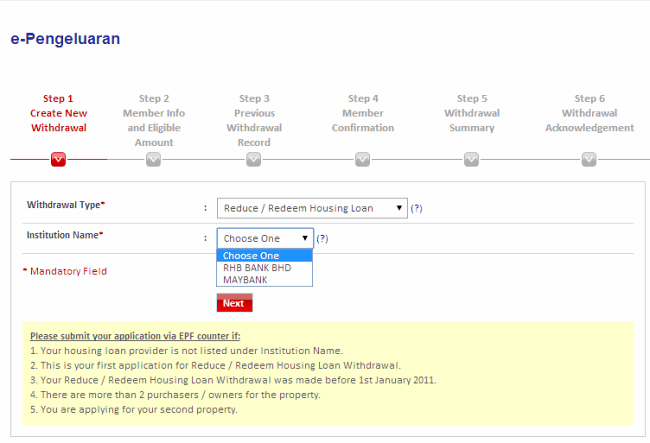The width and height of the screenshot is (650, 443).
Task: Click the grey Step 3 progress marker icon
Action: point(254,159)
